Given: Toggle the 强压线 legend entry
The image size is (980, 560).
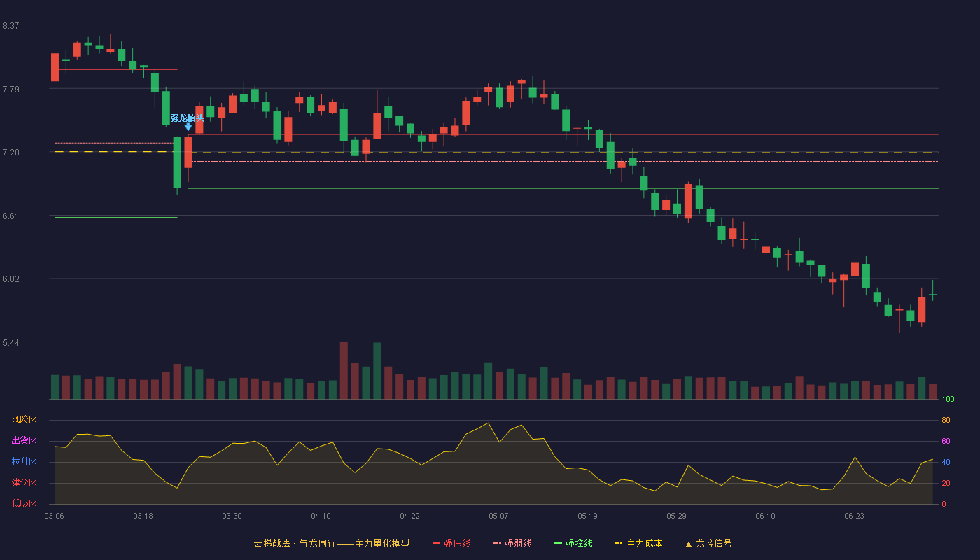Looking at the screenshot, I should [451, 543].
